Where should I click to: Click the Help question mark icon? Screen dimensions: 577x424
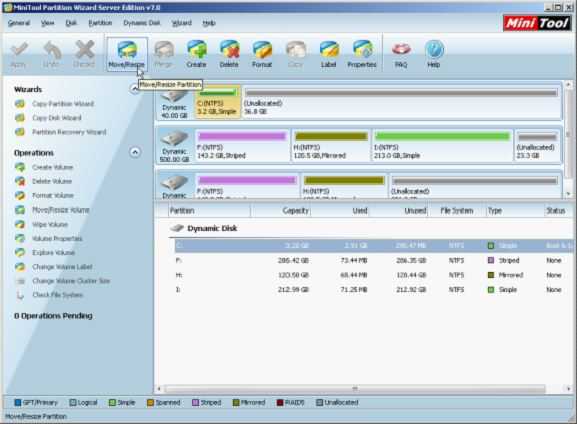coord(434,54)
